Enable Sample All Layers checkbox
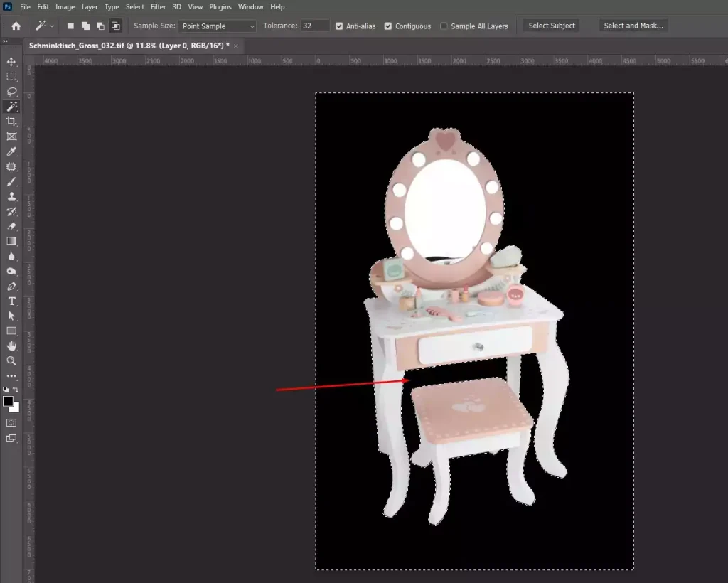The height and width of the screenshot is (583, 728). pos(444,26)
